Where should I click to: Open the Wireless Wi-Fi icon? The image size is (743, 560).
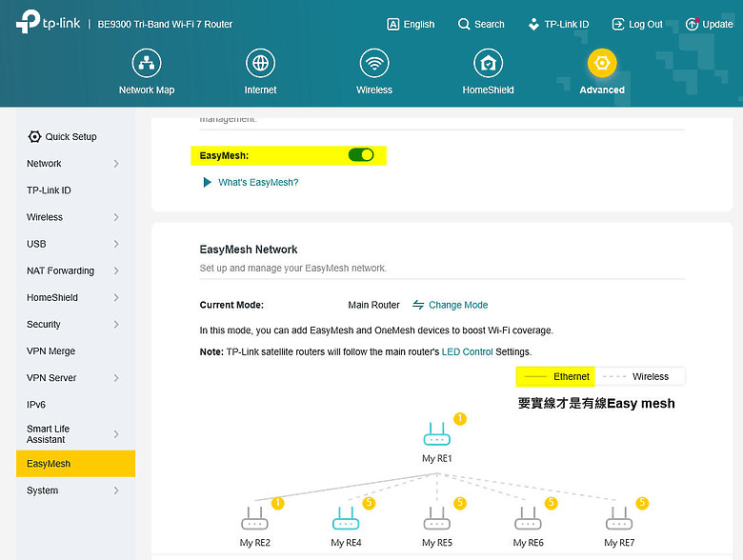click(x=373, y=63)
